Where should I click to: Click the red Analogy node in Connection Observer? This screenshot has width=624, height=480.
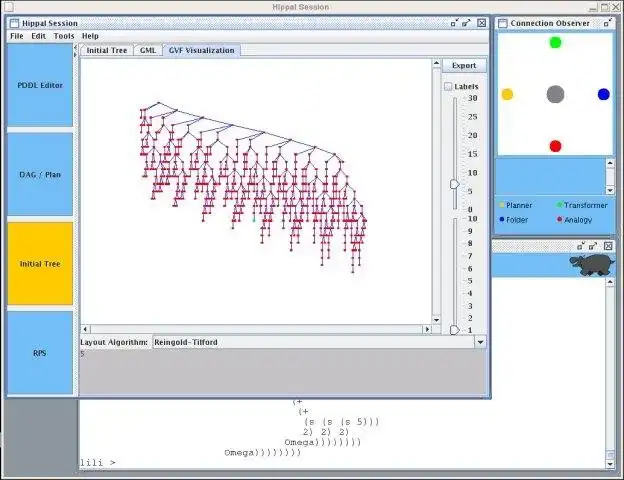tap(555, 146)
